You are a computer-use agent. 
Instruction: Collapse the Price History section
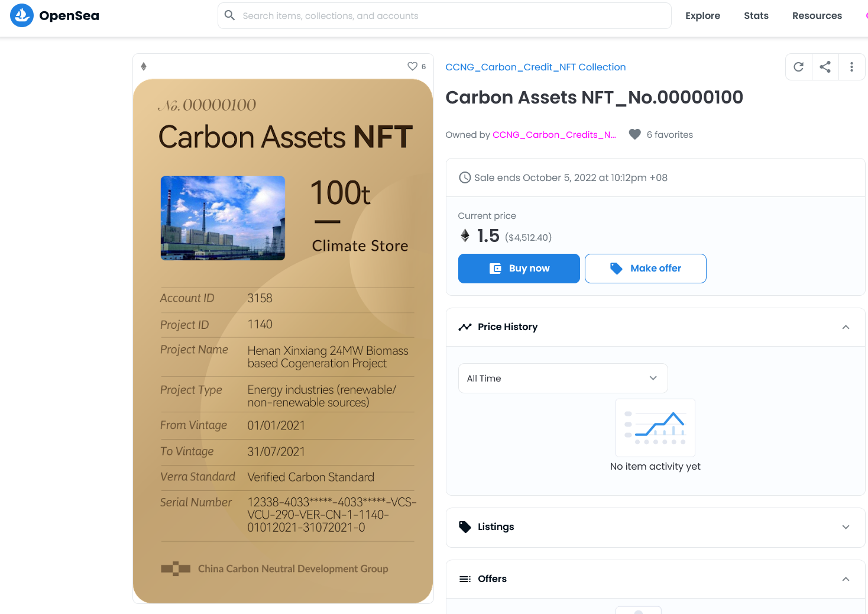point(846,327)
